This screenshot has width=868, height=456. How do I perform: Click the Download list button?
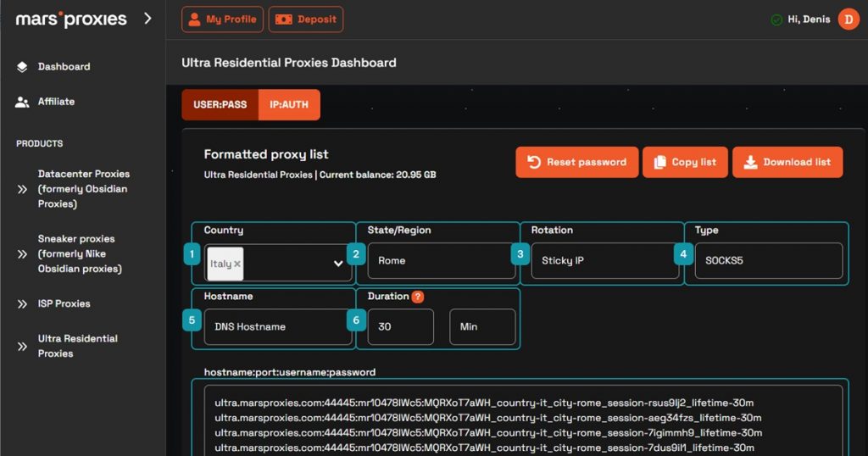tap(787, 162)
